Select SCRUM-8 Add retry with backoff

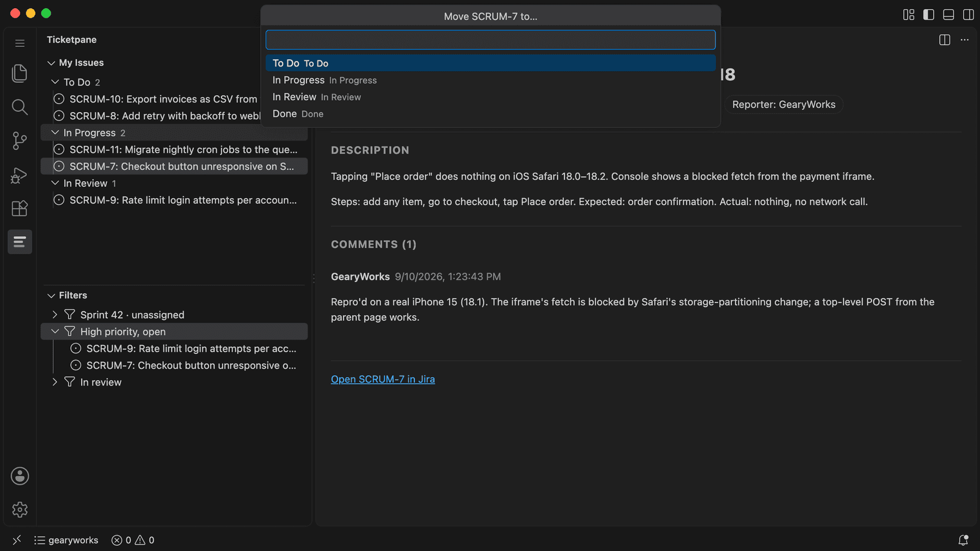coord(174,115)
